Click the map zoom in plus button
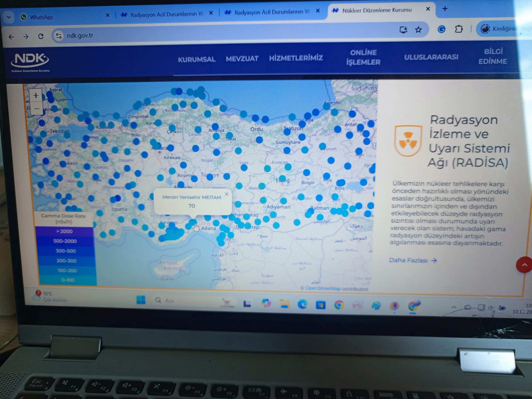 pos(36,95)
